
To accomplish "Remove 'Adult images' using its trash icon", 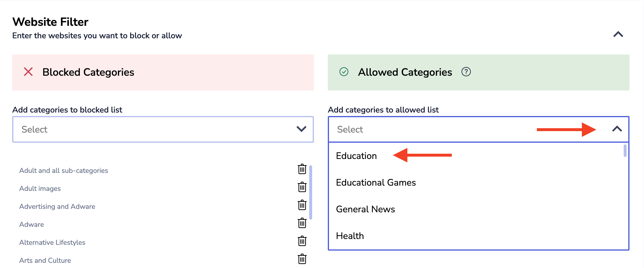I will click(302, 187).
